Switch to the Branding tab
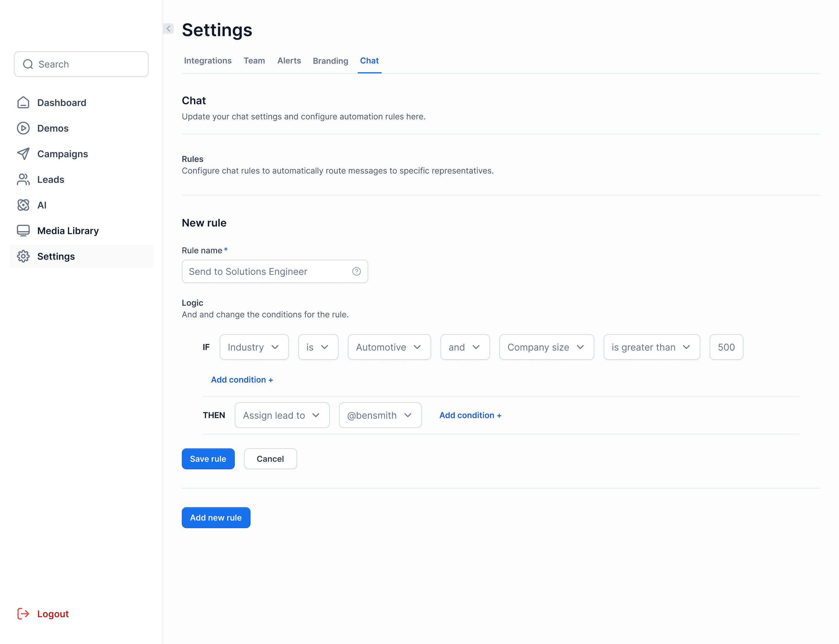This screenshot has height=644, width=839. 330,61
